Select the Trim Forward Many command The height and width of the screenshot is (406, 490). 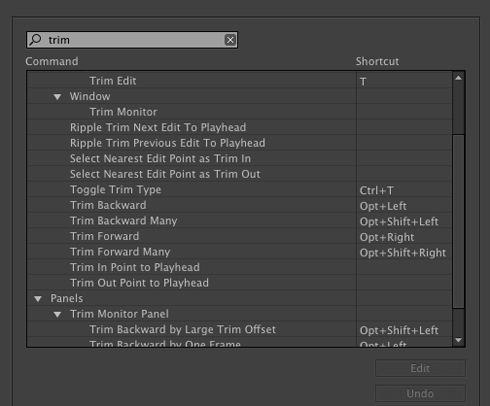(120, 252)
